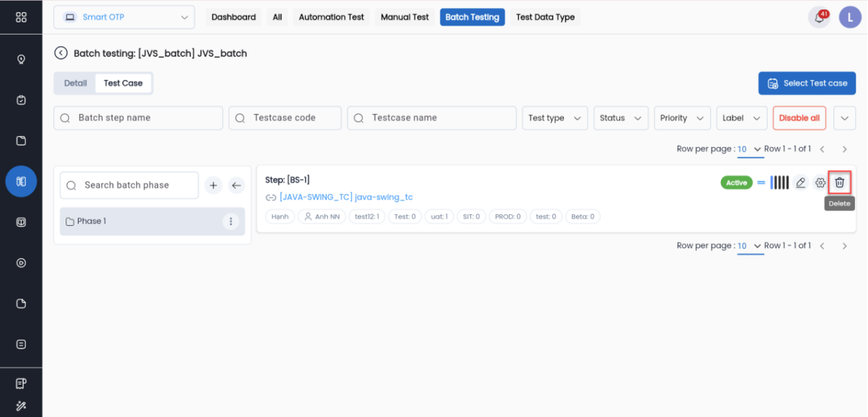Edit step BS-1 with pencil icon
Image resolution: width=868 pixels, height=417 pixels.
pyautogui.click(x=800, y=183)
